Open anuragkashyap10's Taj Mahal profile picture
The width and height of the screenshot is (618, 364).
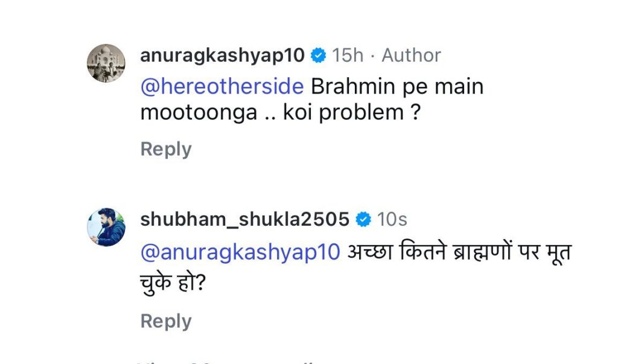107,63
